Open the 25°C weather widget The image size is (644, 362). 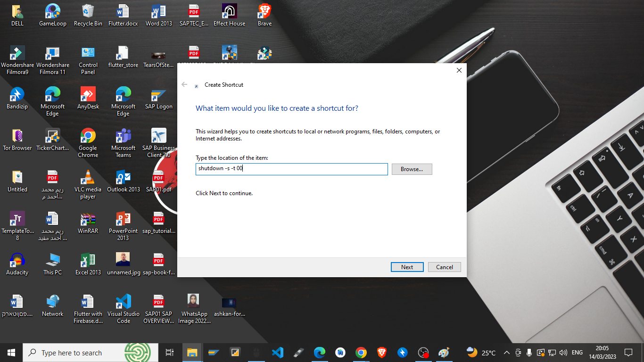point(481,353)
